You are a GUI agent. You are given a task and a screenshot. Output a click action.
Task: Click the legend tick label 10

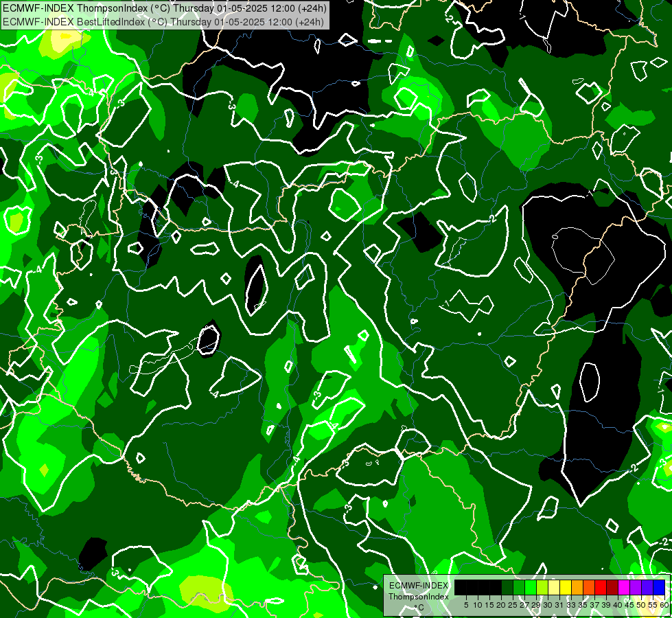[x=478, y=605]
